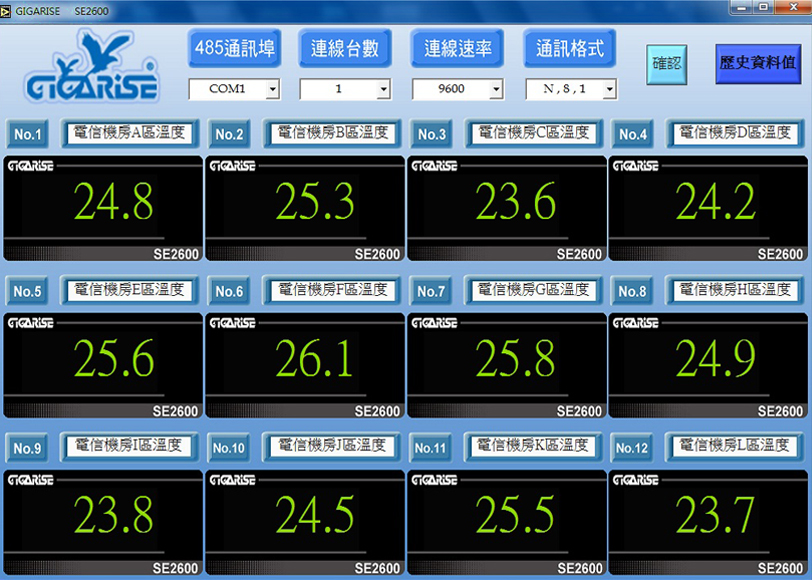
Task: Edit the 電信機房H區溫度 name field
Action: click(x=735, y=290)
